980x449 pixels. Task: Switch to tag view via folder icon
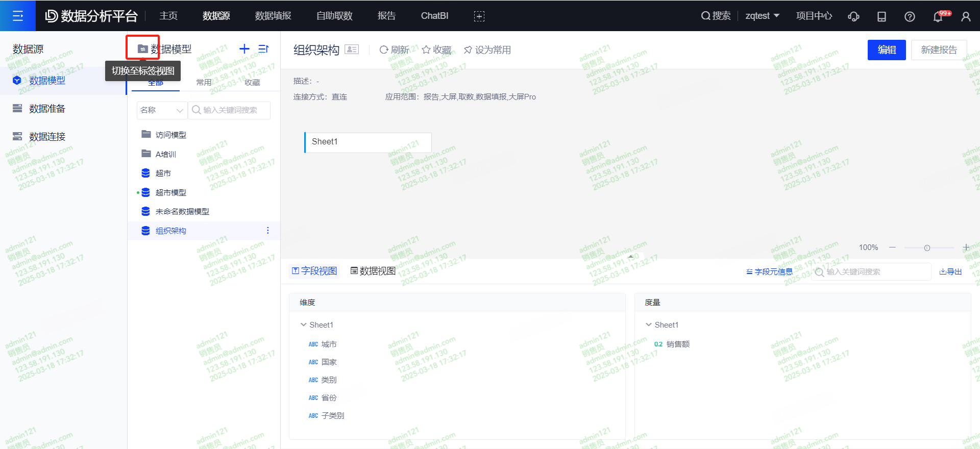pos(143,49)
